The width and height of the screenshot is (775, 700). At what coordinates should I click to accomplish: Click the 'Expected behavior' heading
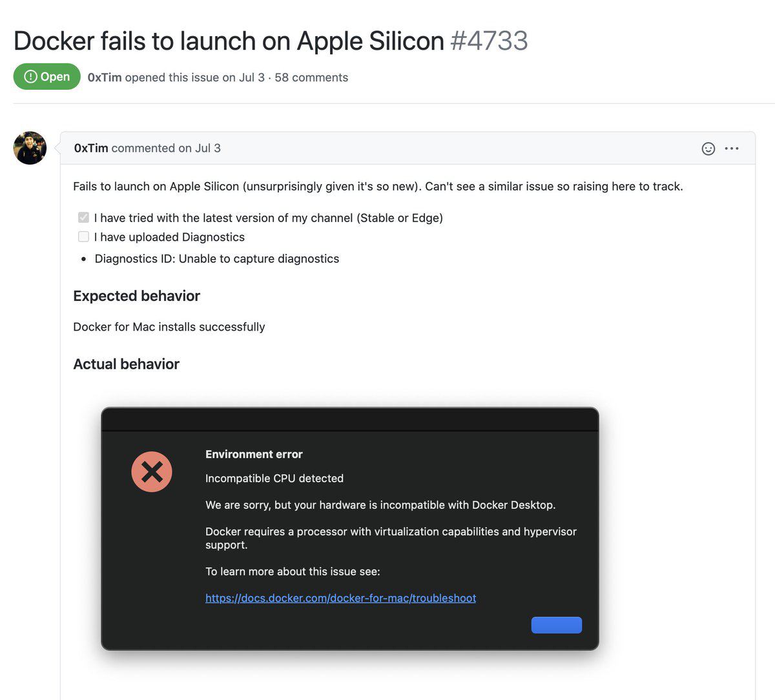[136, 296]
